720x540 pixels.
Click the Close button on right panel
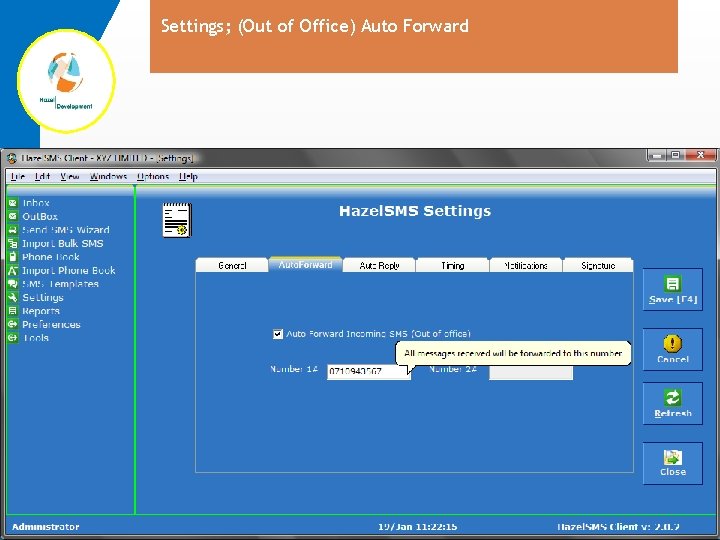coord(673,463)
